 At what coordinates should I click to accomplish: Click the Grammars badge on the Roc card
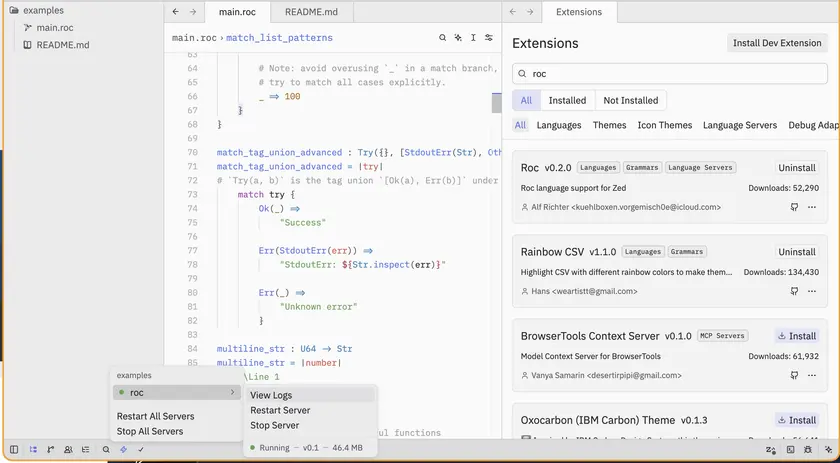[642, 168]
